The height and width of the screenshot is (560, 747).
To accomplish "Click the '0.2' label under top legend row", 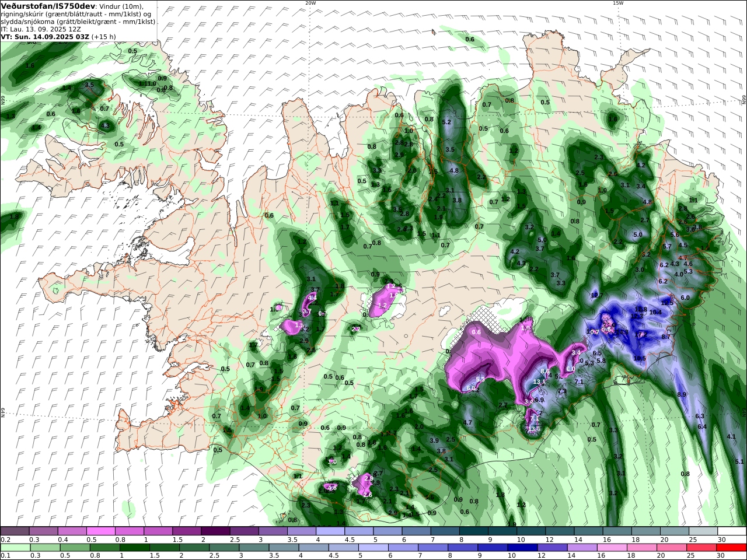I will point(4,540).
